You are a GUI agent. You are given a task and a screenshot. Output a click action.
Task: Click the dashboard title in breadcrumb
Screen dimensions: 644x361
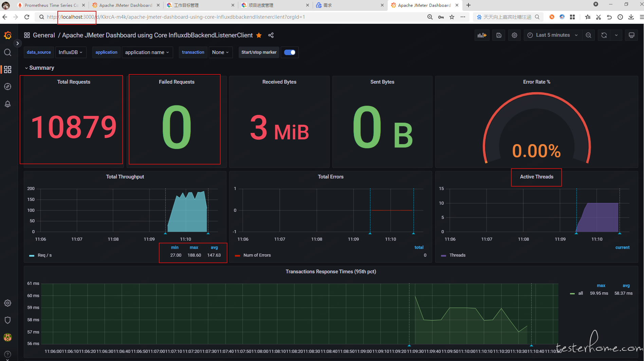[x=157, y=35]
